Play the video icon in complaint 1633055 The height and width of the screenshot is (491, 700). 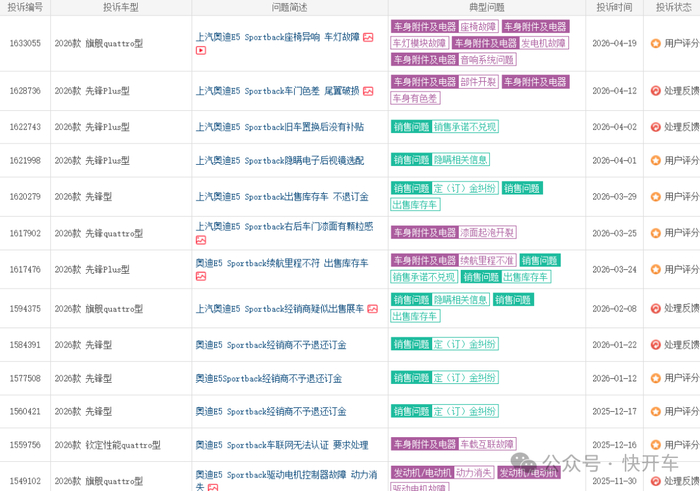201,50
